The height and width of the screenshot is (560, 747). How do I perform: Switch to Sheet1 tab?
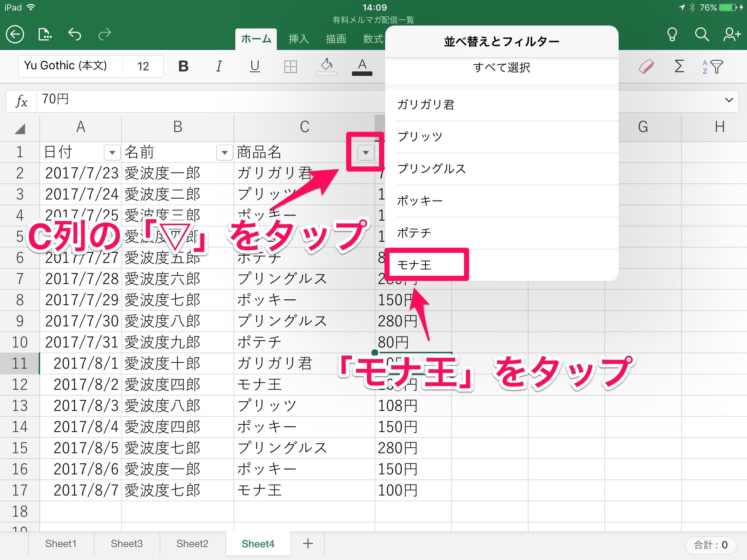(61, 544)
